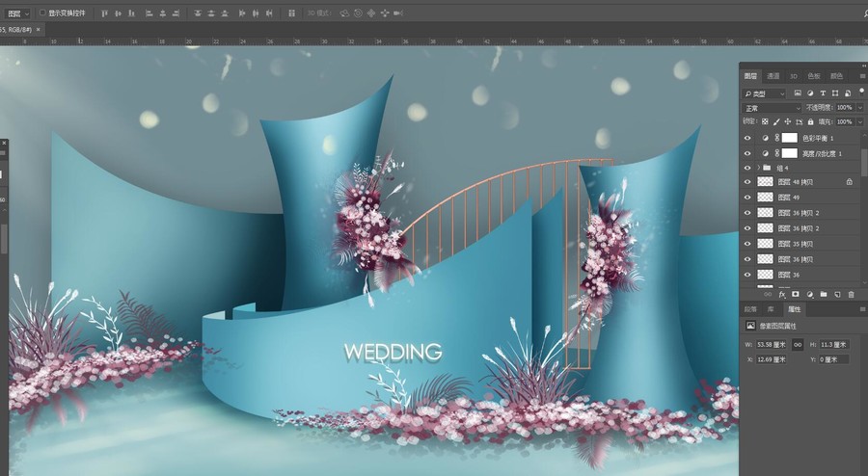The height and width of the screenshot is (476, 868).
Task: Toggle lock position icon
Action: (788, 121)
